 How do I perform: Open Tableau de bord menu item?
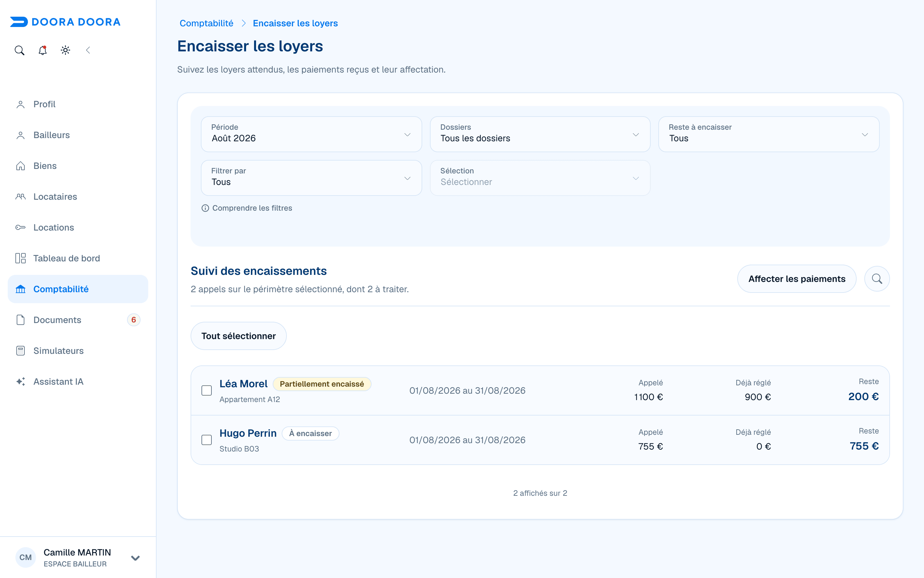[78, 258]
